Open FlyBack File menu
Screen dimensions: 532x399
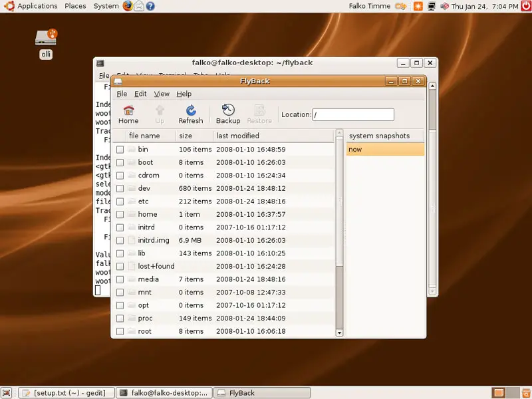(122, 94)
